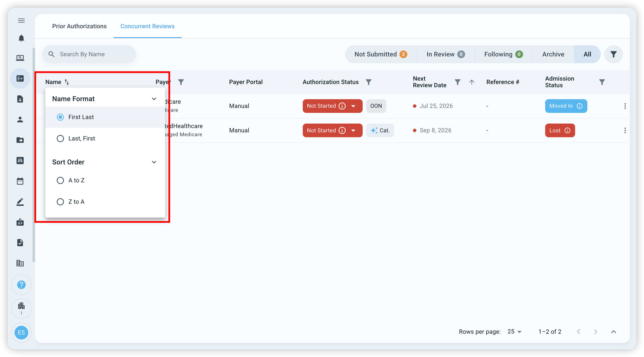This screenshot has width=644, height=357.
Task: Filter the Payer column
Action: click(181, 82)
